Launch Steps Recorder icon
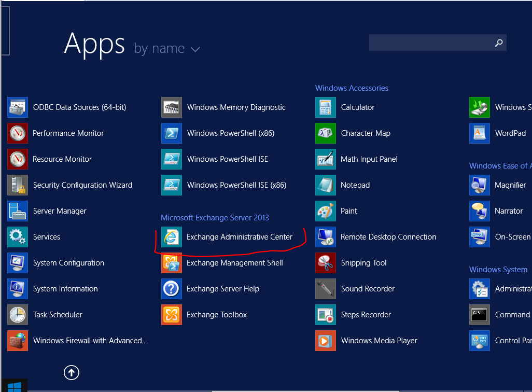This screenshot has height=392, width=532. click(326, 315)
